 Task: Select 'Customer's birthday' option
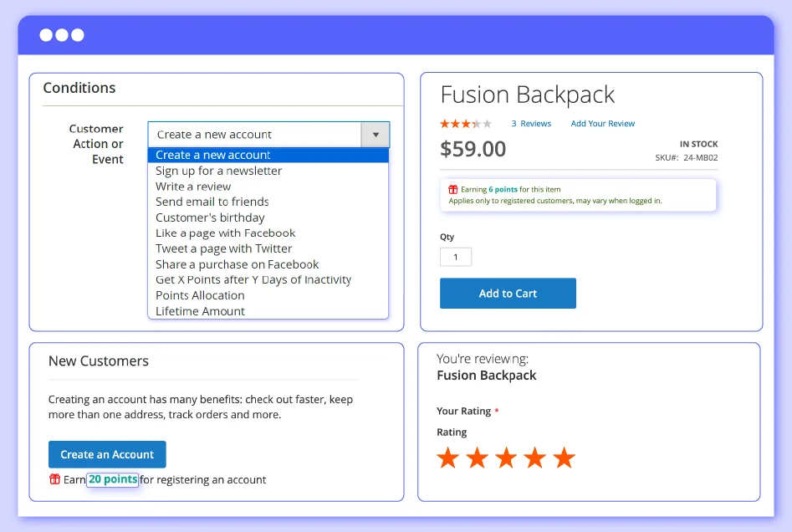[210, 217]
